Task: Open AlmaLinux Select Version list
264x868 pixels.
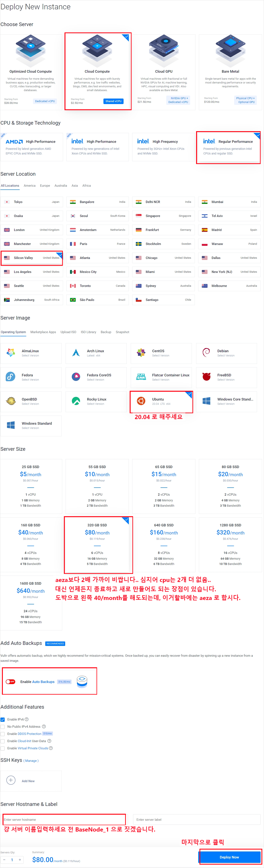Action: click(30, 356)
